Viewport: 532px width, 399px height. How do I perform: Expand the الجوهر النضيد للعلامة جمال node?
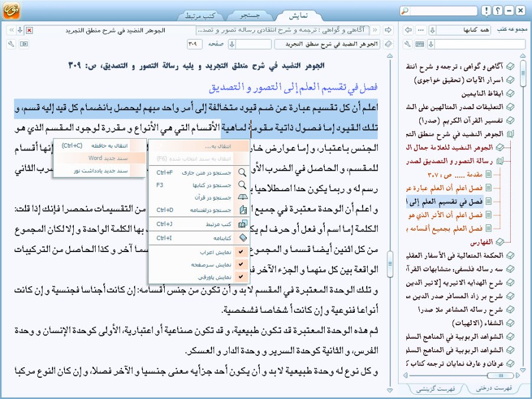[x=500, y=147]
